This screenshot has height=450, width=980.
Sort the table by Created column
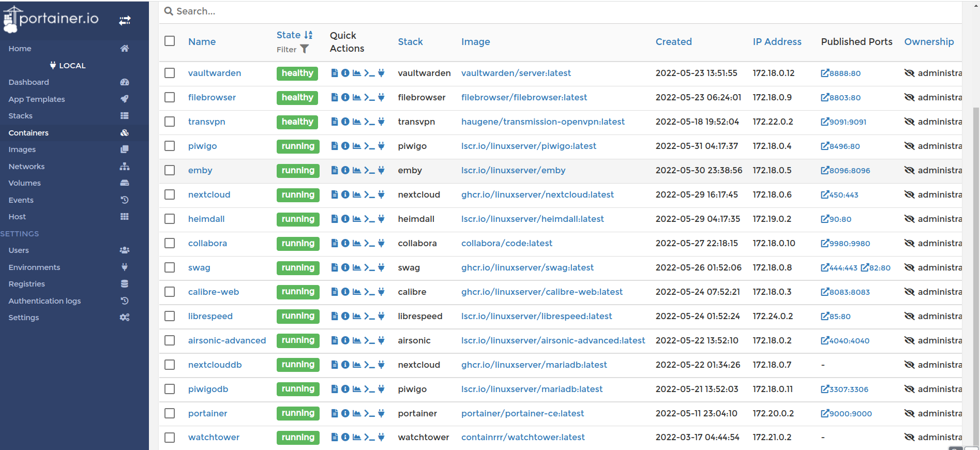[x=673, y=42]
